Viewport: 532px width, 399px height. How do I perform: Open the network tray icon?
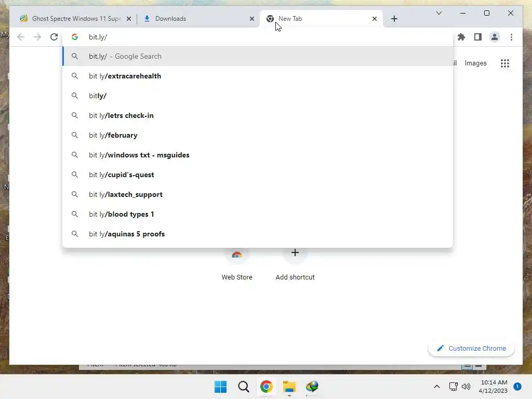[453, 387]
